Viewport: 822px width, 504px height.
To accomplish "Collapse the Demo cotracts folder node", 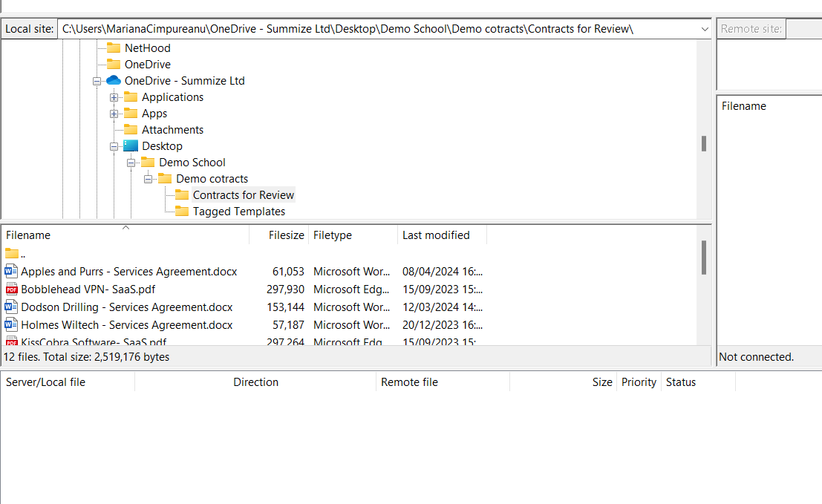I will pyautogui.click(x=148, y=178).
